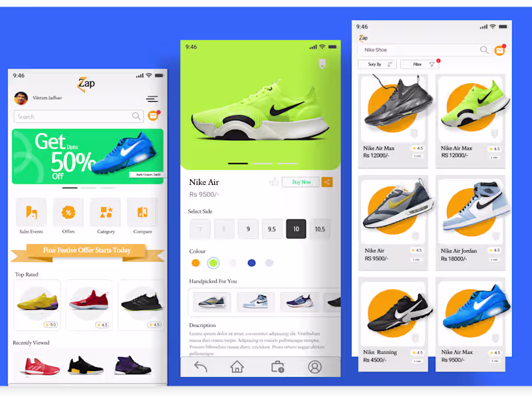Tap the back arrow in bottom navigation
532x399 pixels.
[x=201, y=367]
